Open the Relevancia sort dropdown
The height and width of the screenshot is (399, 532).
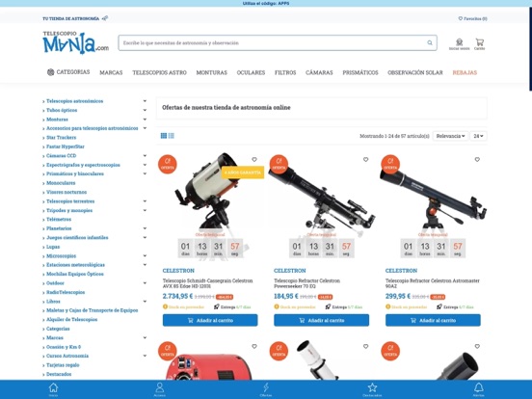click(450, 136)
